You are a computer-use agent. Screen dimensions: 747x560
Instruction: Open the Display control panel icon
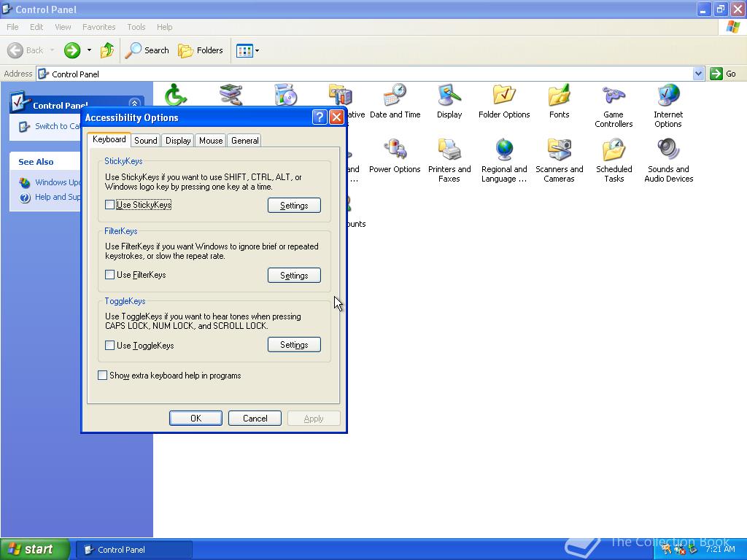[449, 101]
